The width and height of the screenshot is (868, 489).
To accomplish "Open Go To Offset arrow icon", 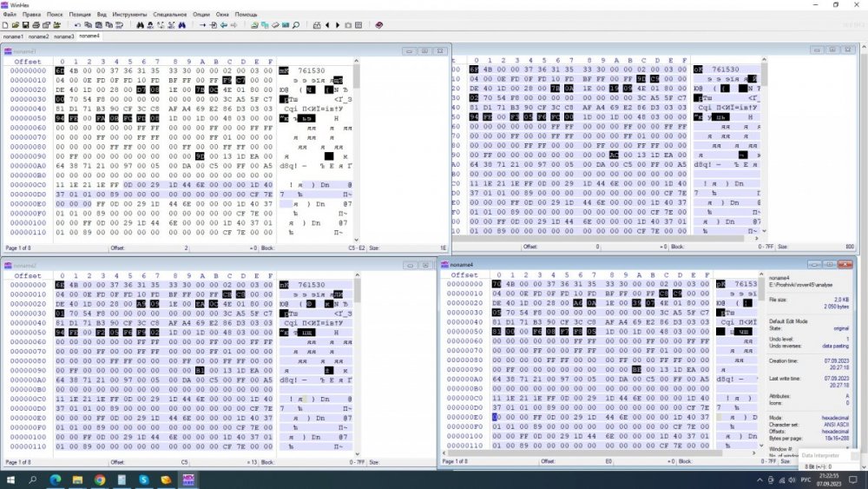I will pyautogui.click(x=202, y=25).
